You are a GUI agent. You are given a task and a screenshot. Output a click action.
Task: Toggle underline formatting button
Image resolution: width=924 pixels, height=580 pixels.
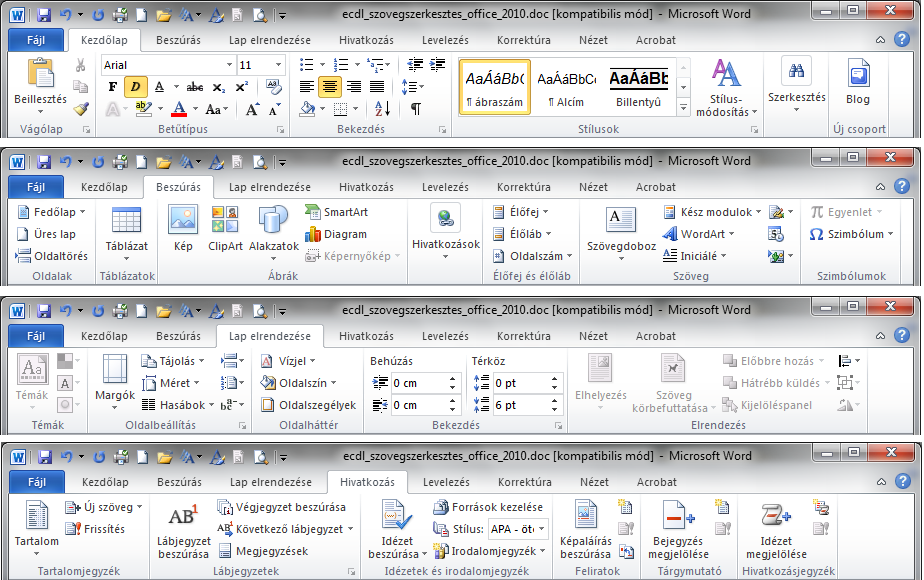pyautogui.click(x=159, y=87)
